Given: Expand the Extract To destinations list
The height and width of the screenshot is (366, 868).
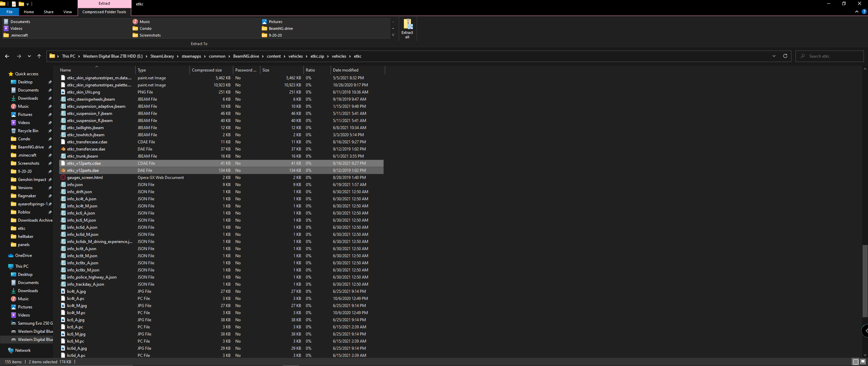Looking at the screenshot, I should coord(393,35).
